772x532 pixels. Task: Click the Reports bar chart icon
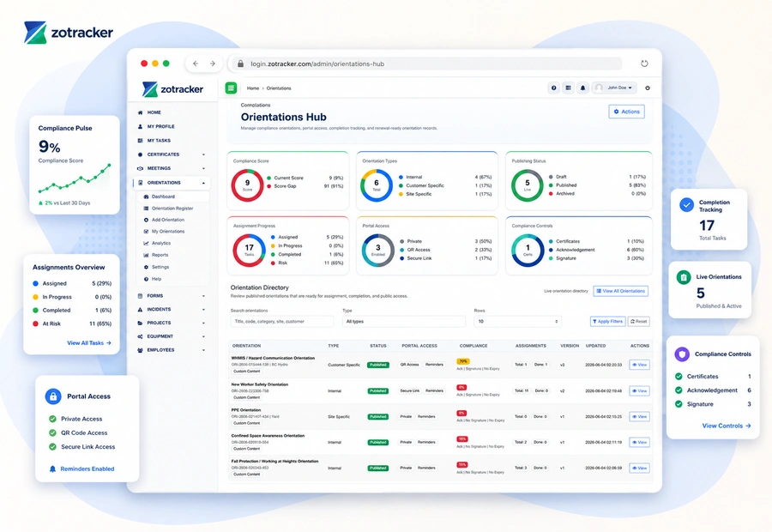pos(146,255)
